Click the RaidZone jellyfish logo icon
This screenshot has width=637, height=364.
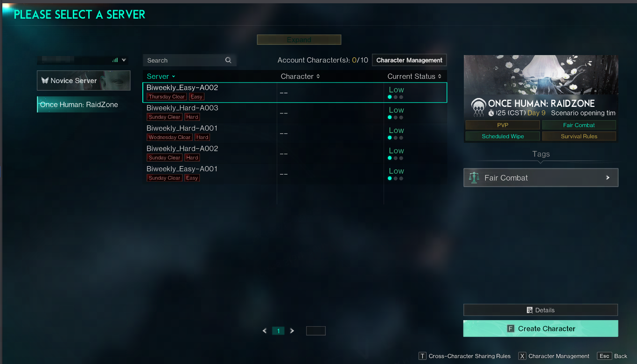click(478, 108)
